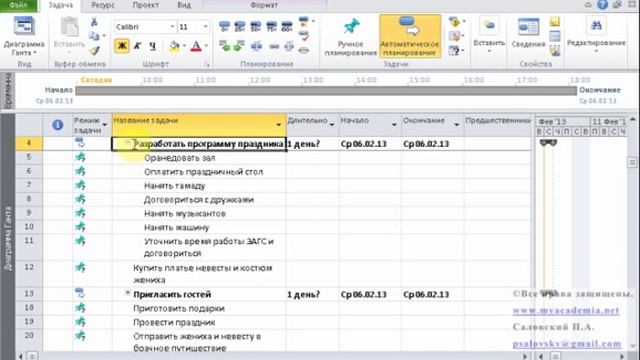
Task: Indent task with right green arrow
Action: pyautogui.click(x=240, y=46)
